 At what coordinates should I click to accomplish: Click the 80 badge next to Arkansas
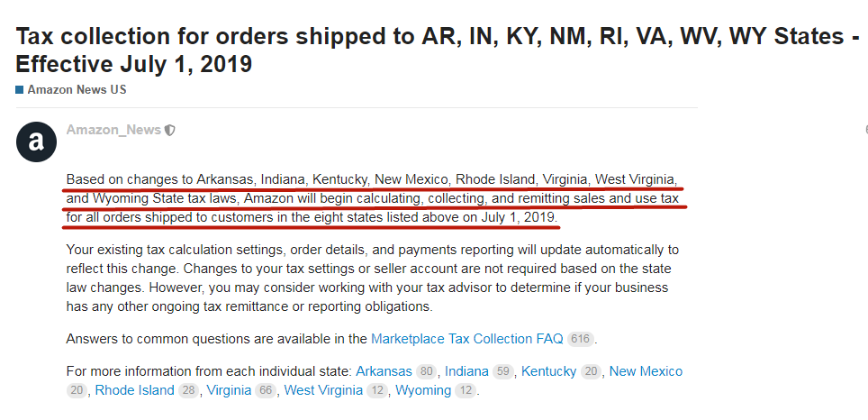pyautogui.click(x=426, y=371)
